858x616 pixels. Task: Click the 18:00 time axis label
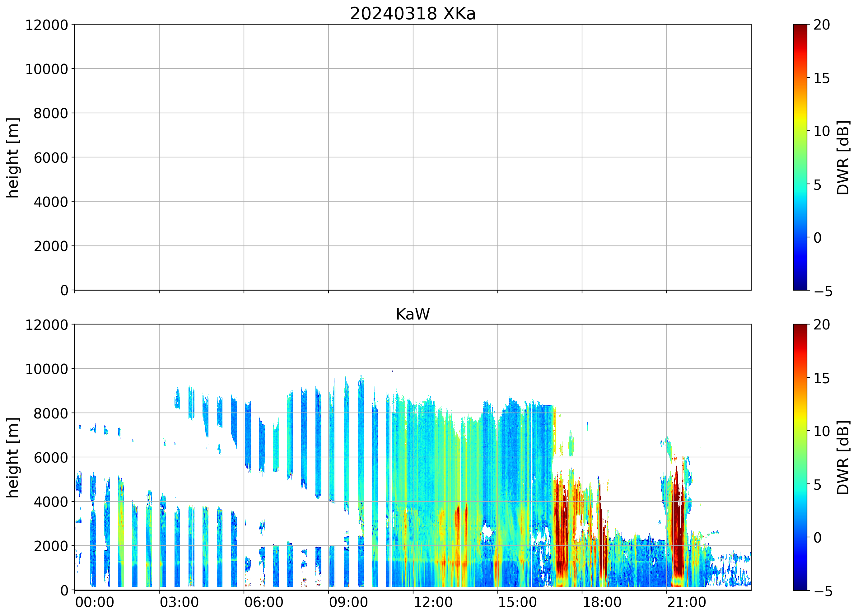(602, 602)
